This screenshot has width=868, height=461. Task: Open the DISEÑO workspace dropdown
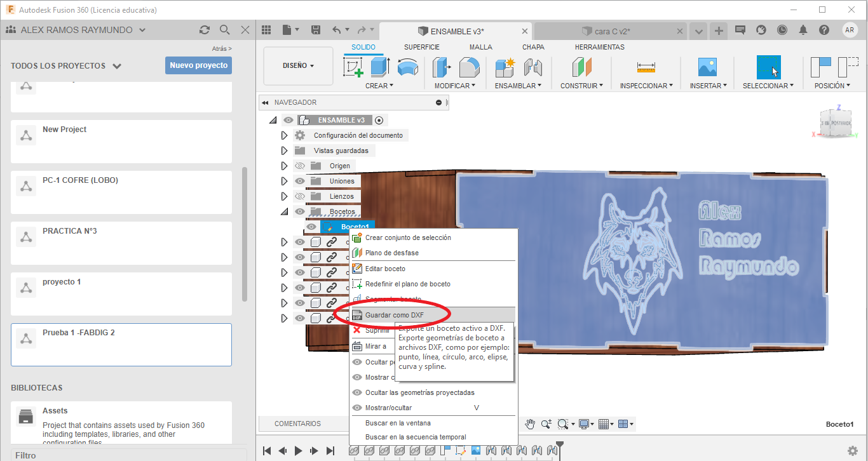[x=298, y=65]
